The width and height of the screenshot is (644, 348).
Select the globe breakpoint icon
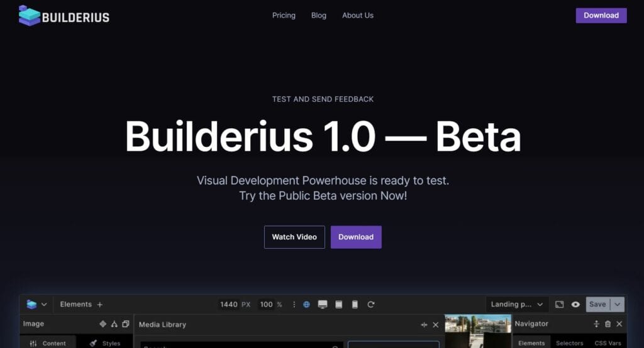tap(306, 304)
